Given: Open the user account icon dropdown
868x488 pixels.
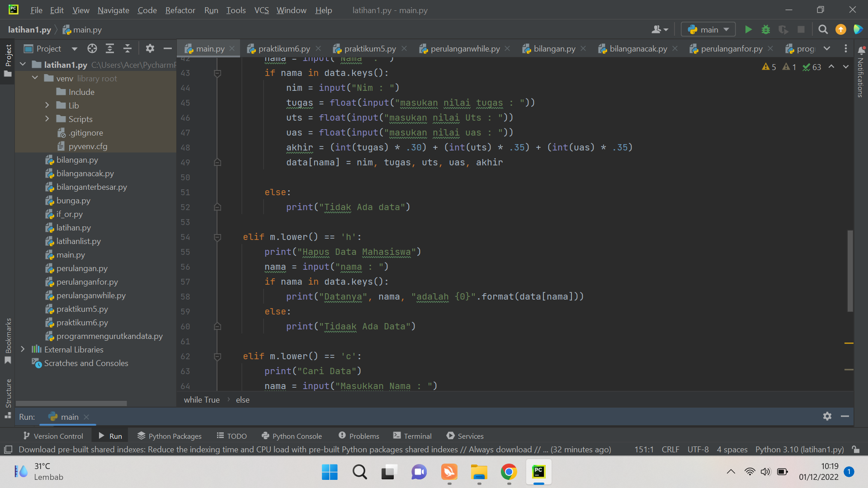Looking at the screenshot, I should point(660,29).
